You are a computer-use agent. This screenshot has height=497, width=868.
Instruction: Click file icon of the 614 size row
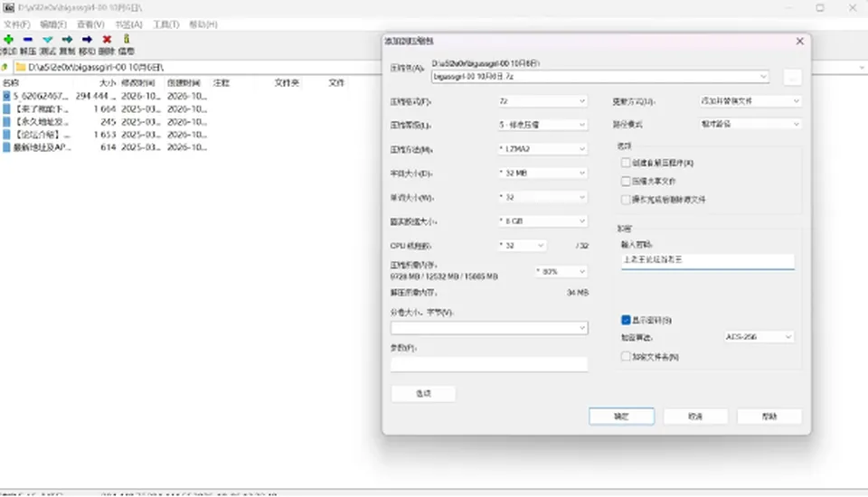click(6, 147)
